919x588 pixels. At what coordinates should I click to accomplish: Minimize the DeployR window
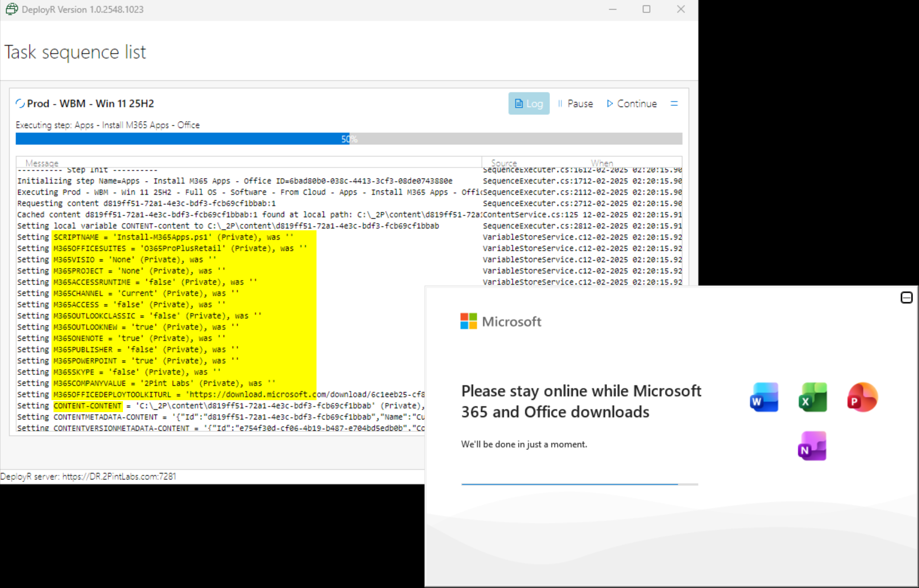tap(612, 9)
